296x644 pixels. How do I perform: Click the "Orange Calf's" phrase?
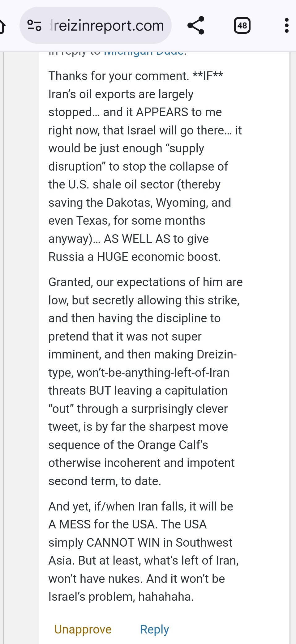[173, 445]
